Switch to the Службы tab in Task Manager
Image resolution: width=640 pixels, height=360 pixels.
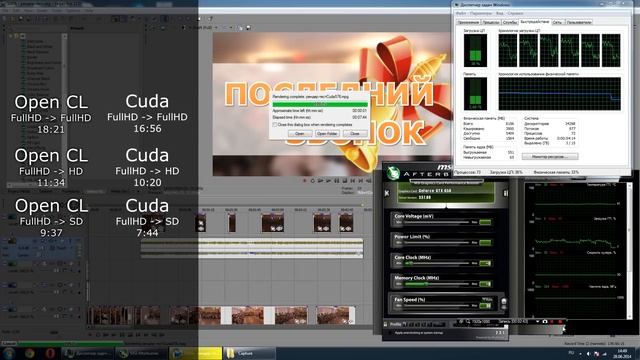point(510,22)
